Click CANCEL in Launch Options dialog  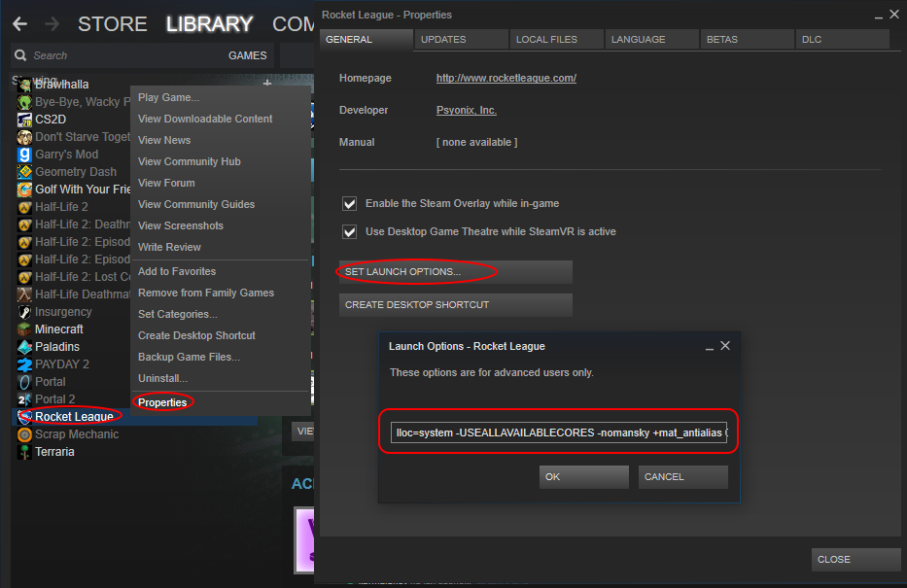(683, 477)
